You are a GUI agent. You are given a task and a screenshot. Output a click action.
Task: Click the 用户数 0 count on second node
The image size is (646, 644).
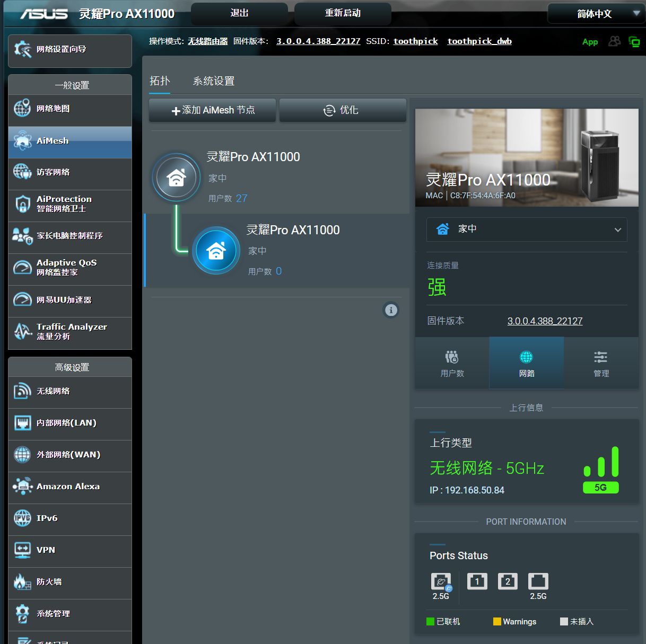(x=265, y=271)
